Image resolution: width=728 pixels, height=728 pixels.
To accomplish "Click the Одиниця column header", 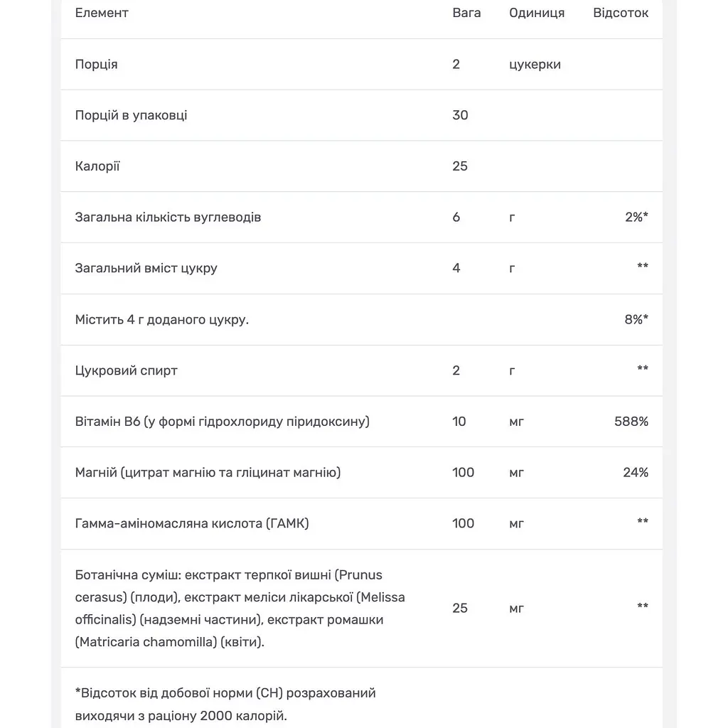I will pos(537,13).
